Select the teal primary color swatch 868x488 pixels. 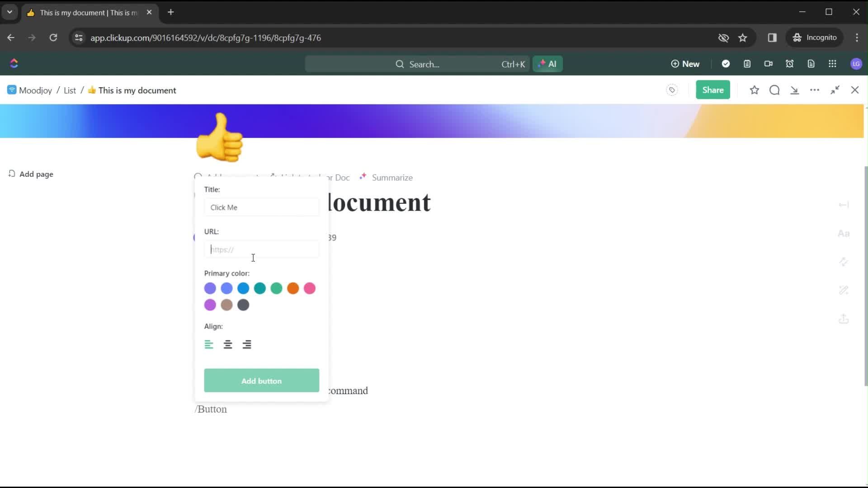tap(259, 288)
